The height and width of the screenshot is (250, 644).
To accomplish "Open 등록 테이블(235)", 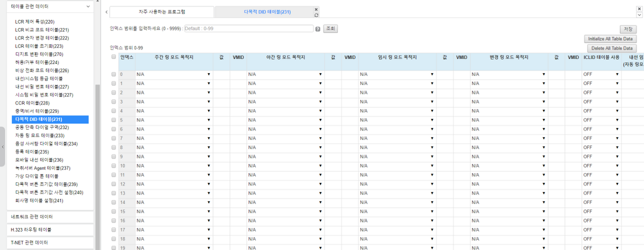I will coord(32,152).
